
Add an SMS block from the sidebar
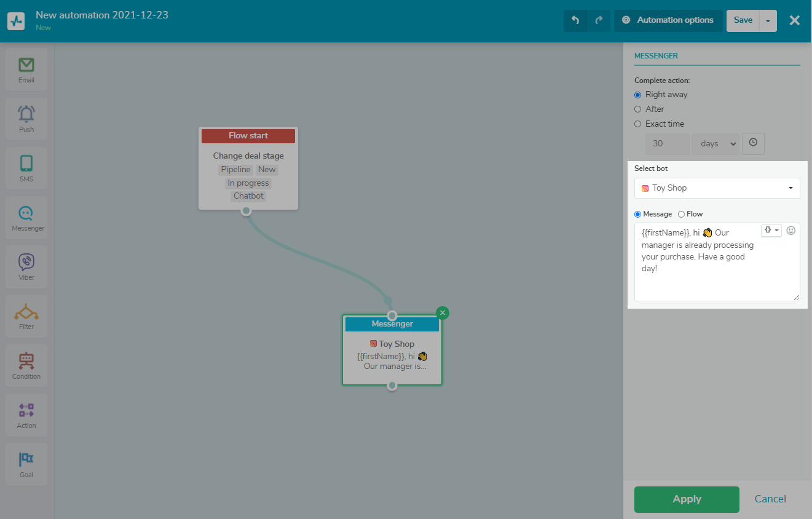(x=26, y=169)
